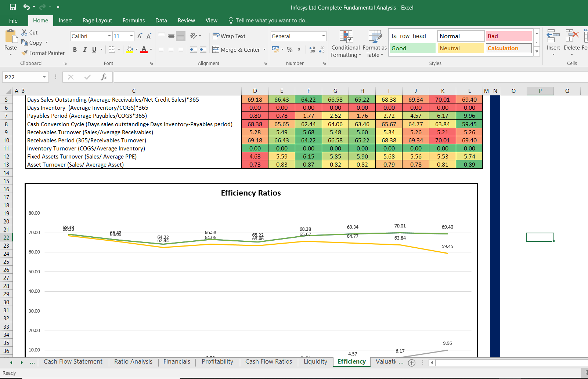Click Increase Indent icon
Image resolution: width=588 pixels, height=379 pixels.
(x=203, y=50)
